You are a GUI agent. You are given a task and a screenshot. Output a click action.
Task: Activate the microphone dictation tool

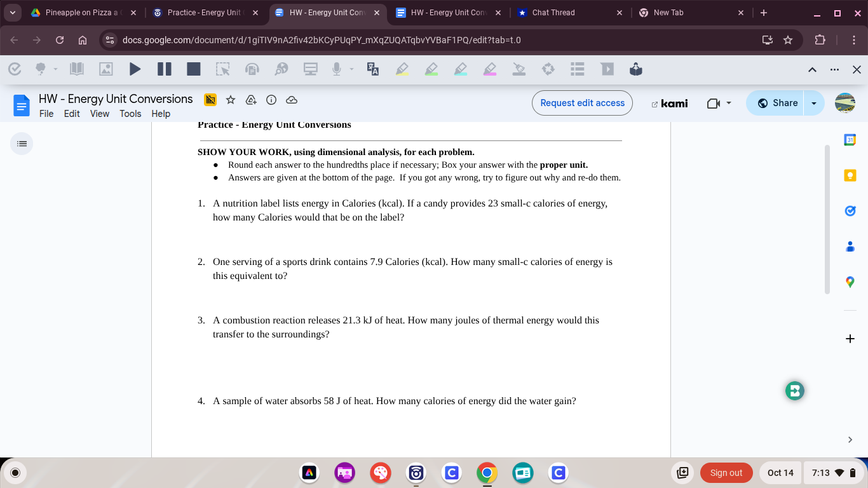coord(337,69)
